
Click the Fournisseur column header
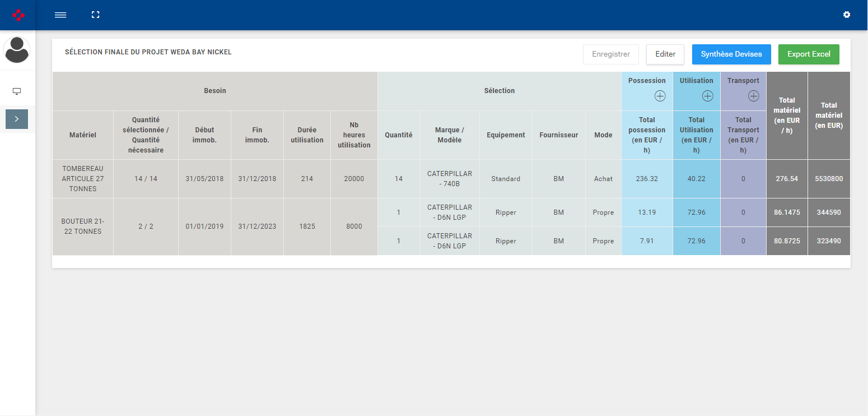tap(558, 135)
